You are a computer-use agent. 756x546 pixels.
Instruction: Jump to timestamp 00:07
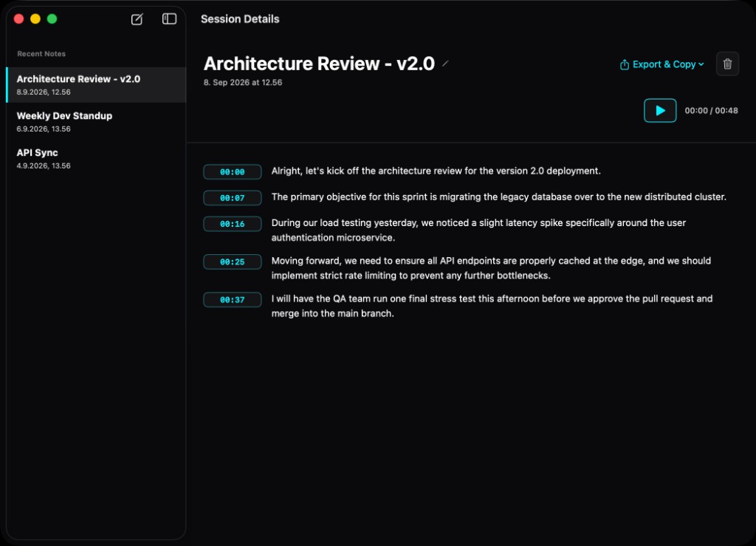(x=233, y=198)
